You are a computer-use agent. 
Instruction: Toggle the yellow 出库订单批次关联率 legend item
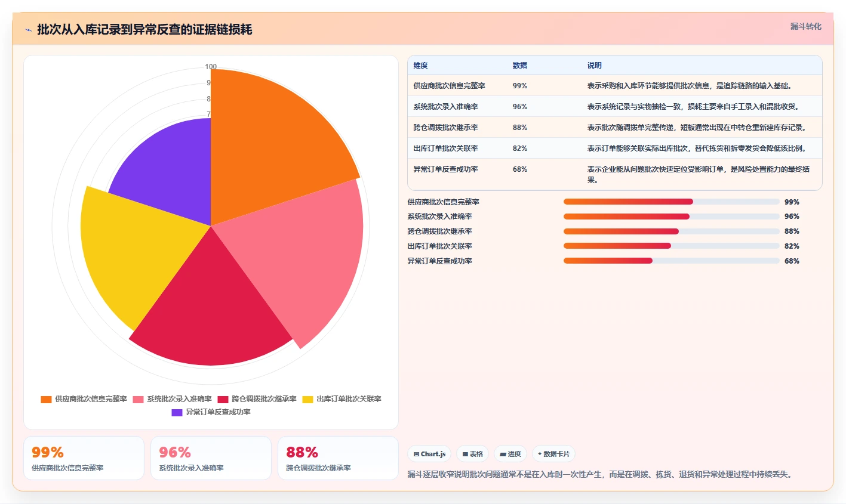point(342,399)
